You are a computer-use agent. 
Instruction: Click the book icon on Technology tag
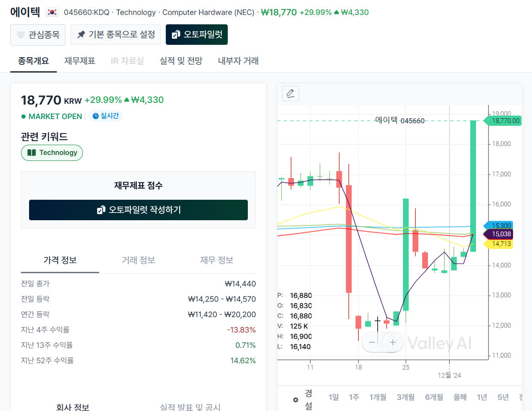click(x=32, y=153)
